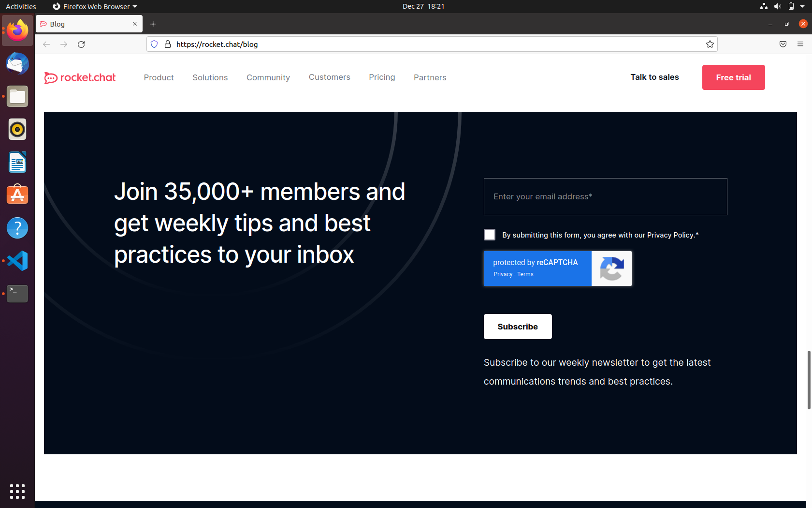Open the Firefox Web Browser top-bar menu
Screen dimensions: 812x508
pos(95,6)
